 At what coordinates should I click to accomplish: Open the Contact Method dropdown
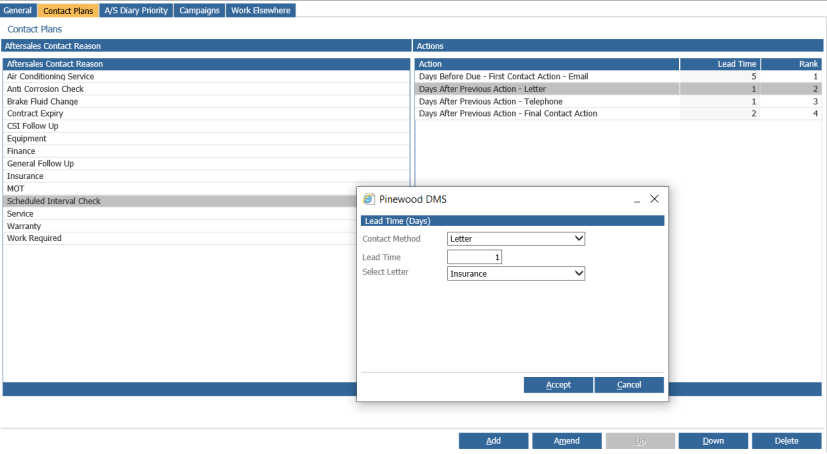click(x=516, y=239)
